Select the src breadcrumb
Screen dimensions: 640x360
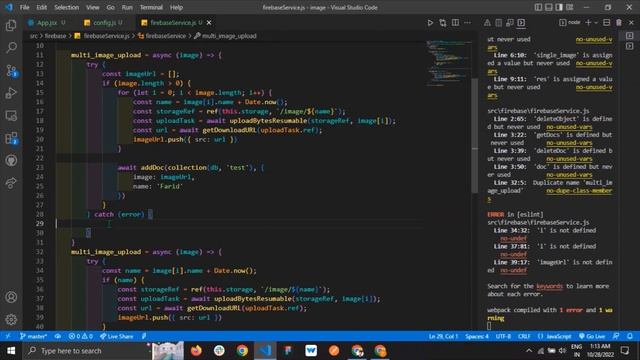33,36
